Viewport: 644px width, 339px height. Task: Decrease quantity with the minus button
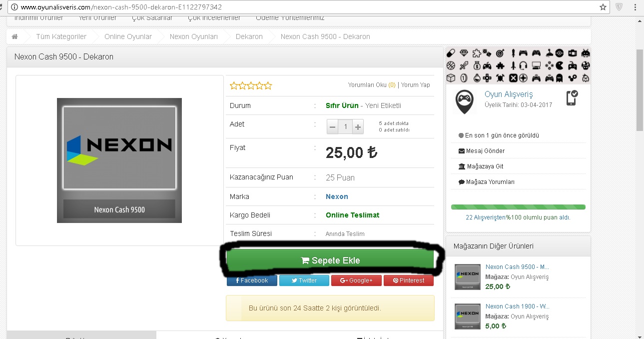point(333,127)
